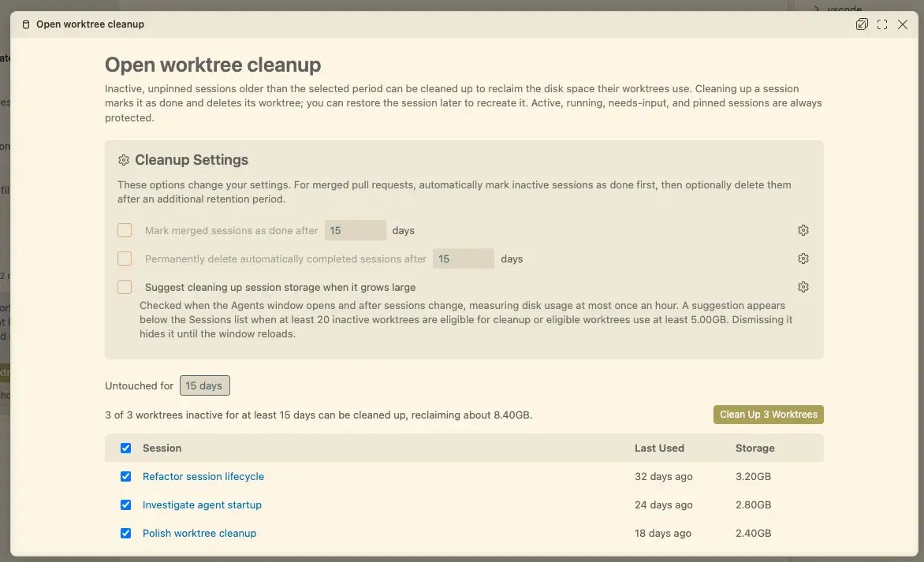Open settings gear for suggest cleaning option

pyautogui.click(x=803, y=287)
